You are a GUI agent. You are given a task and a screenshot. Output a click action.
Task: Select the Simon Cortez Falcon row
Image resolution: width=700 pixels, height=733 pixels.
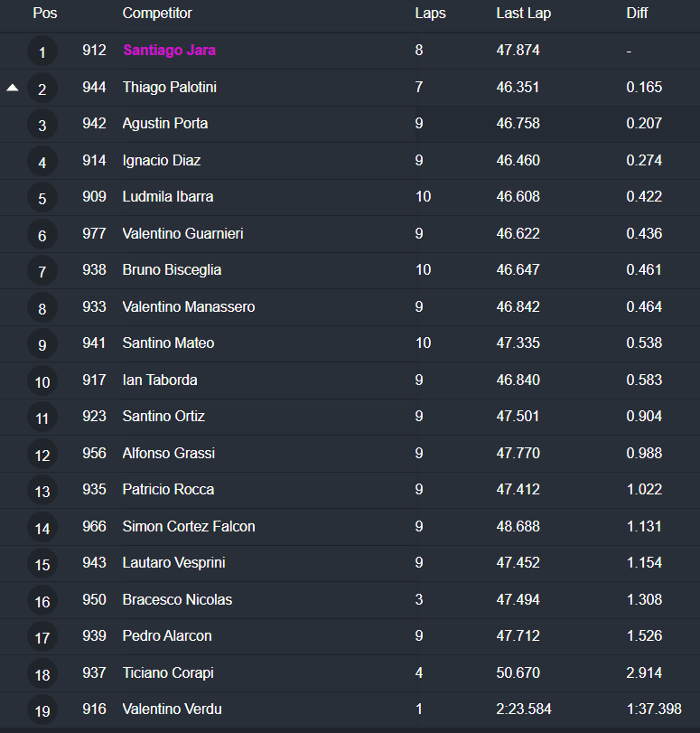pyautogui.click(x=189, y=527)
